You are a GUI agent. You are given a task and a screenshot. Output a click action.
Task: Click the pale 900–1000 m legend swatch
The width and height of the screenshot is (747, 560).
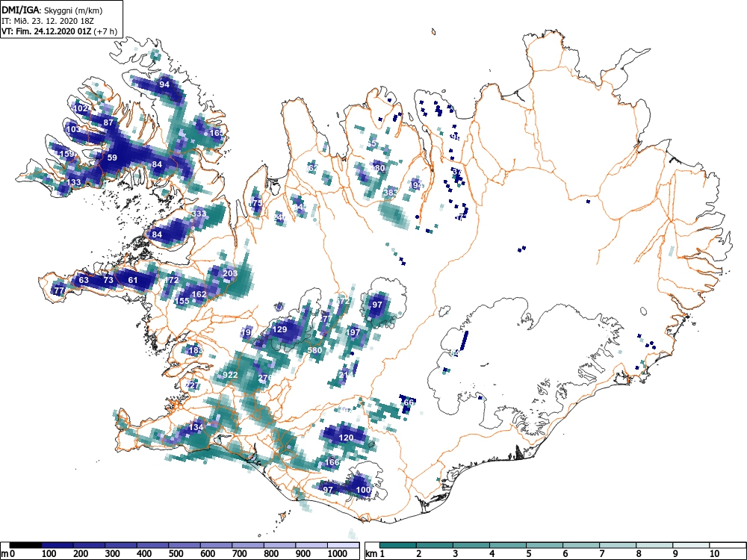pos(311,545)
